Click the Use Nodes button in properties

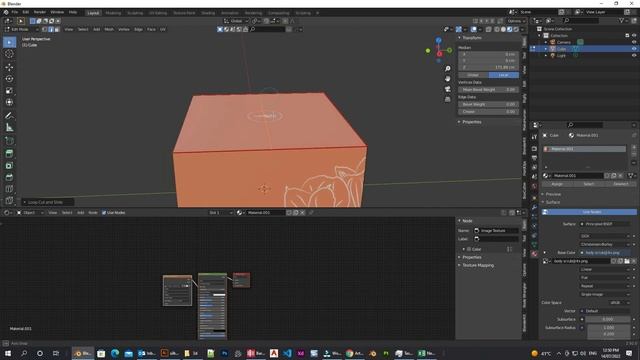[589, 212]
